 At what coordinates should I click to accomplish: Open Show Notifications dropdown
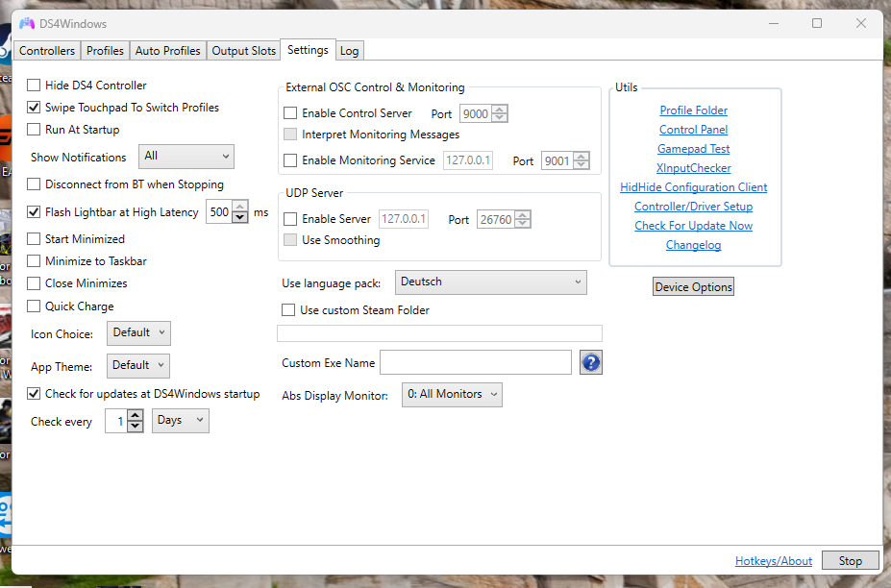(x=186, y=157)
